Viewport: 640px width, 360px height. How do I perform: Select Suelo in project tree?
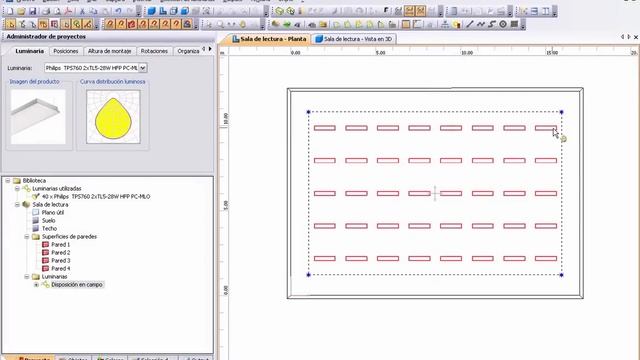click(49, 220)
